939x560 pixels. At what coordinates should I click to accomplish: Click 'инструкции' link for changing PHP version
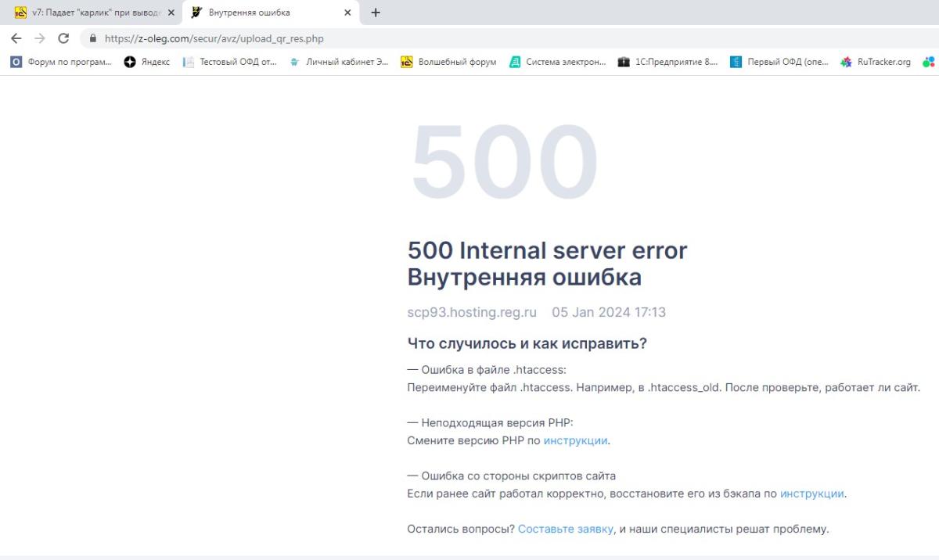[575, 440]
